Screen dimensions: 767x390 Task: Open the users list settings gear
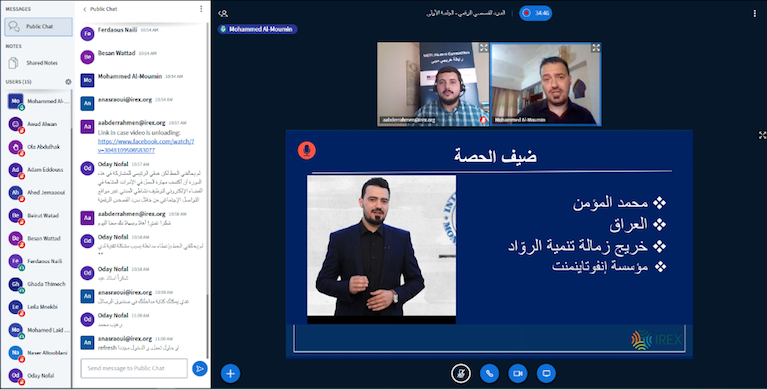click(68, 82)
